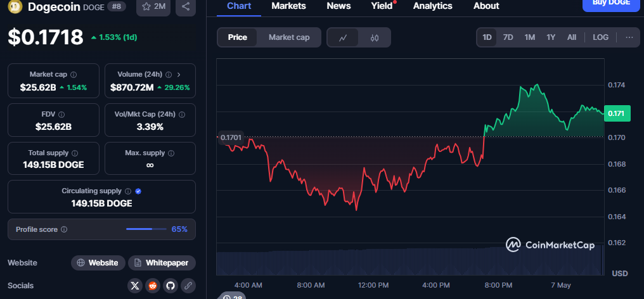Click the 149.15B DOGE total supply value

point(53,165)
